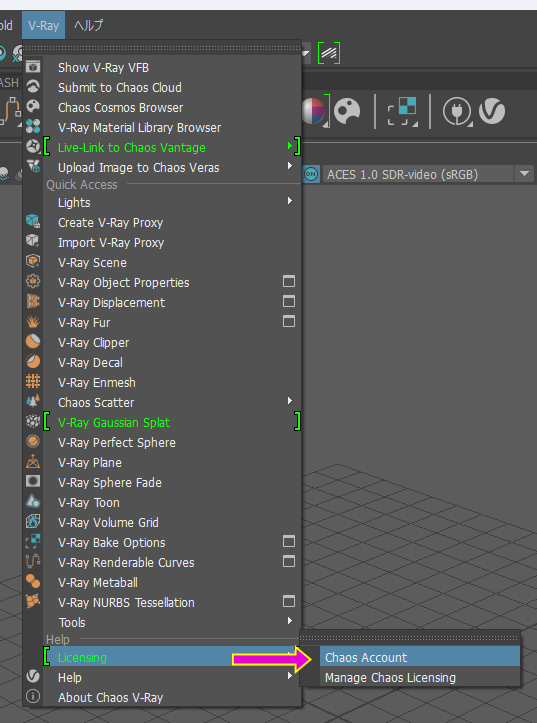Click the Create V-Ray Proxy row icon
537x723 pixels.
pos(33,221)
